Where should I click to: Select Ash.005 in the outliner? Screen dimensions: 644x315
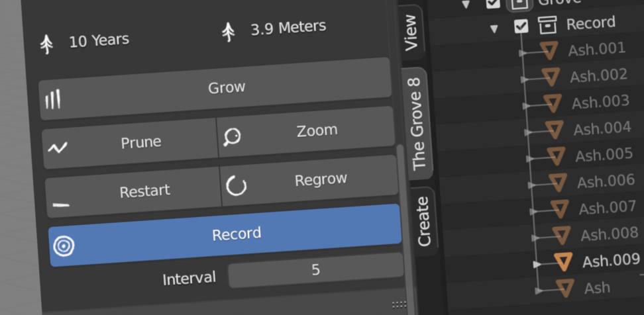604,155
